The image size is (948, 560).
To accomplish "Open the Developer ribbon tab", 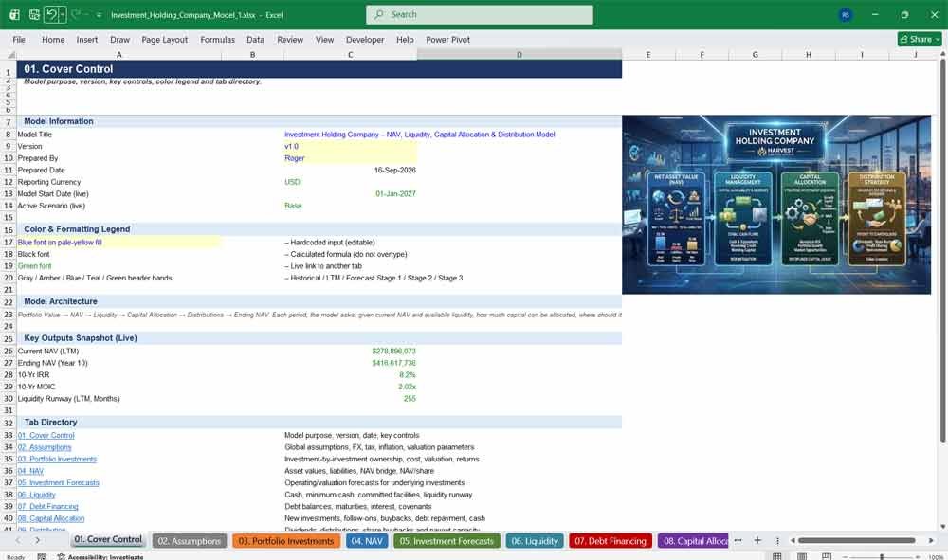I will click(x=365, y=39).
